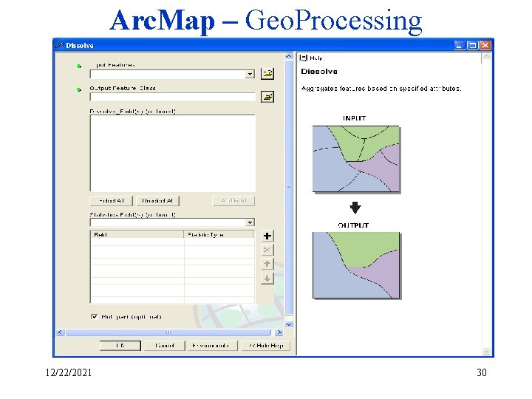Click the Help panel scrollbar up arrow
The image size is (532, 399).
coord(486,56)
